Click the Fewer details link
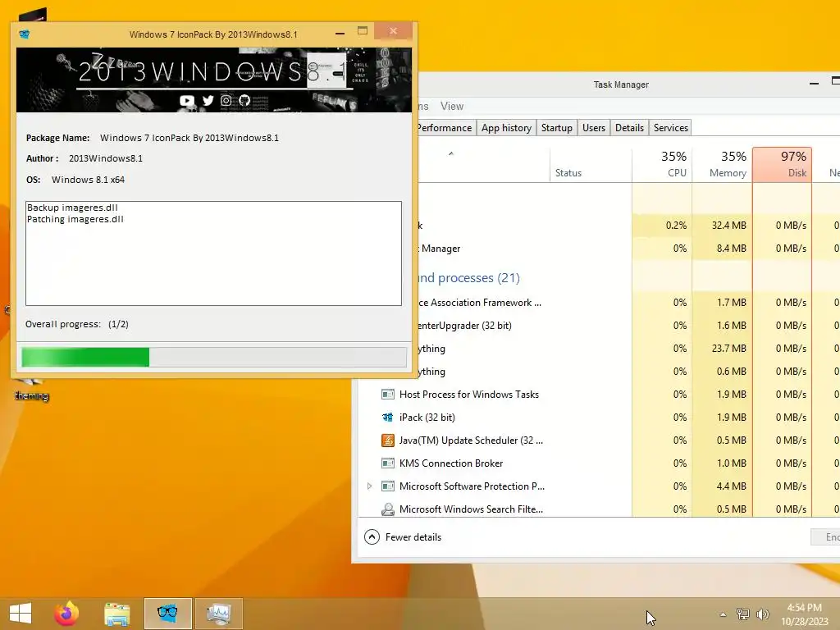The image size is (840, 630). [413, 537]
